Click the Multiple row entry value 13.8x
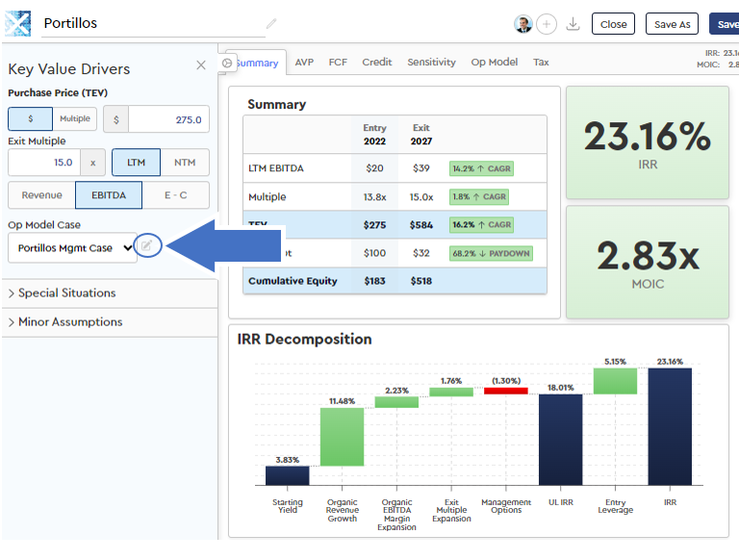The height and width of the screenshot is (560, 739). point(374,197)
